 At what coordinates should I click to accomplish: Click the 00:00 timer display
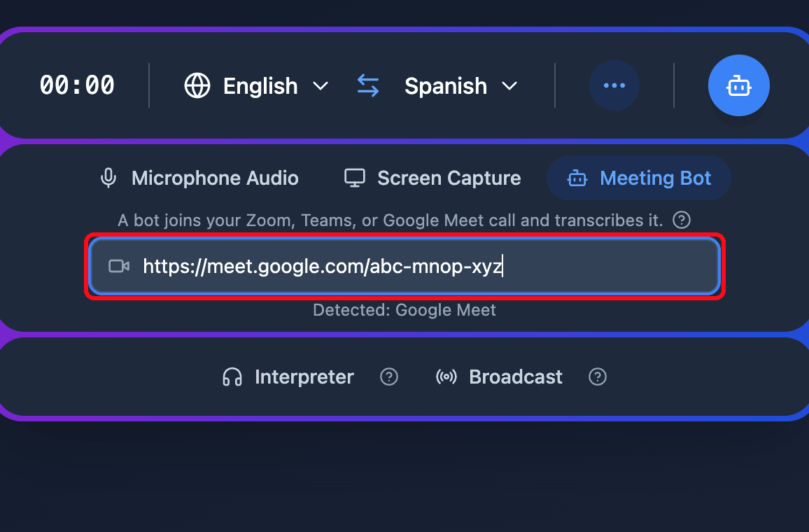tap(77, 85)
